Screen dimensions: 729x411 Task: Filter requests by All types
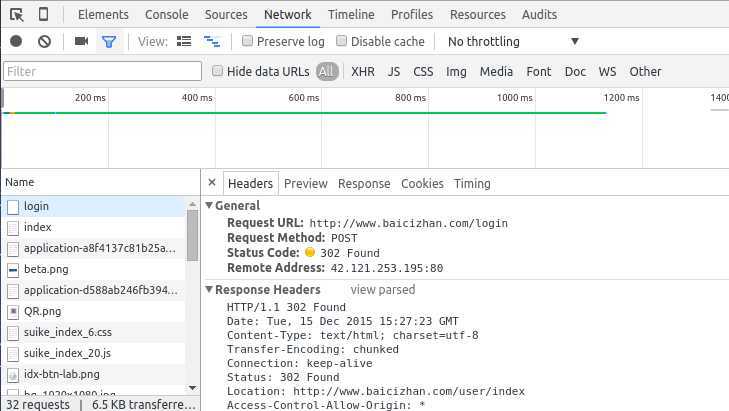pyautogui.click(x=327, y=71)
